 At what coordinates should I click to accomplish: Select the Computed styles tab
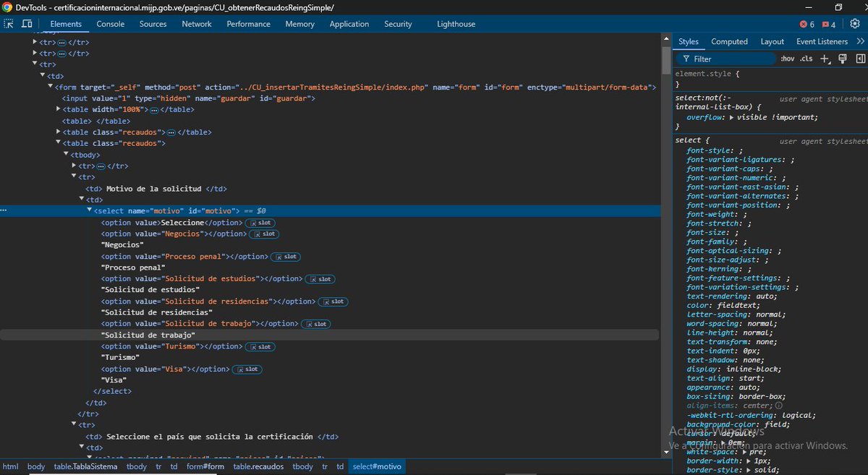pyautogui.click(x=729, y=41)
